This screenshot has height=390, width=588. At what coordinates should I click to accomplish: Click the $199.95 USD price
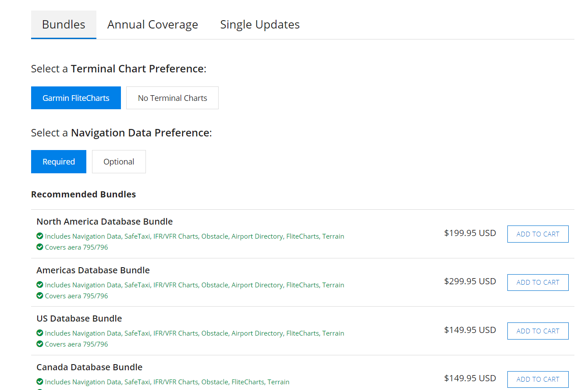click(x=470, y=233)
